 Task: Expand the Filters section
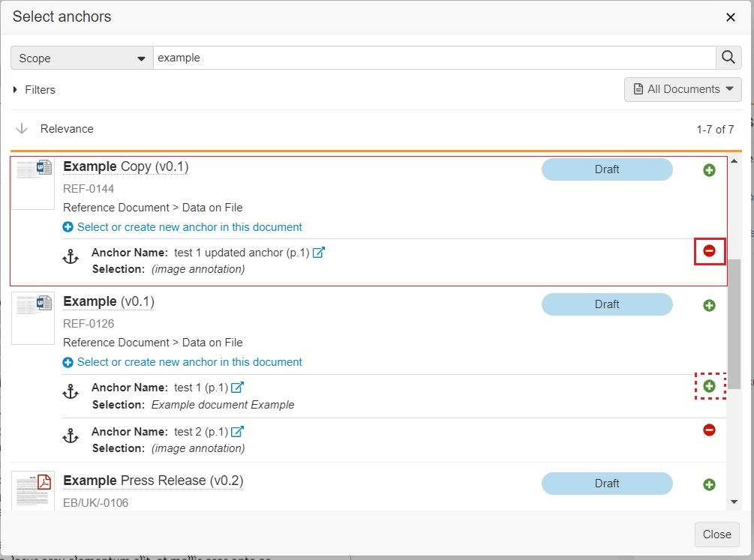[35, 90]
